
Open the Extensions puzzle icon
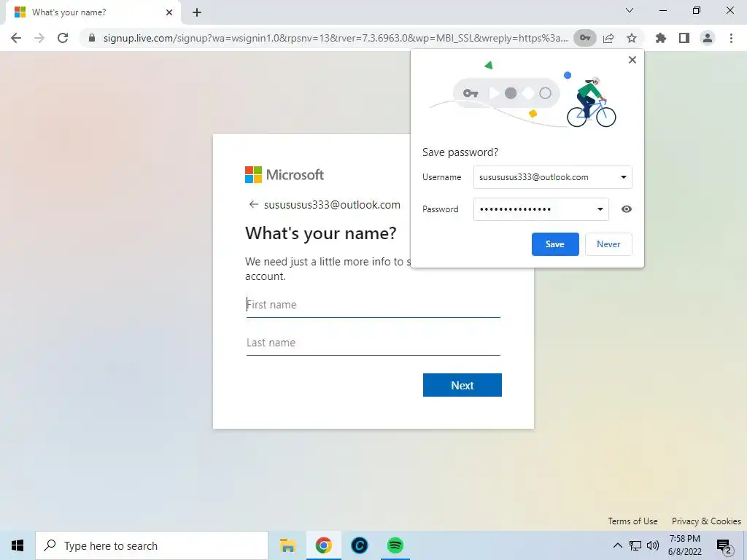coord(661,38)
